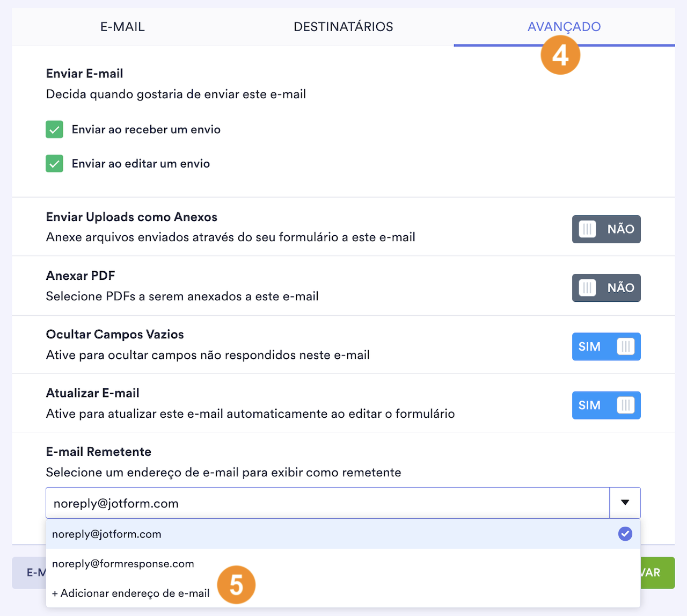Screen dimensions: 687x616
Task: Turn on the 'Anexar PDF' toggle
Action: [606, 288]
